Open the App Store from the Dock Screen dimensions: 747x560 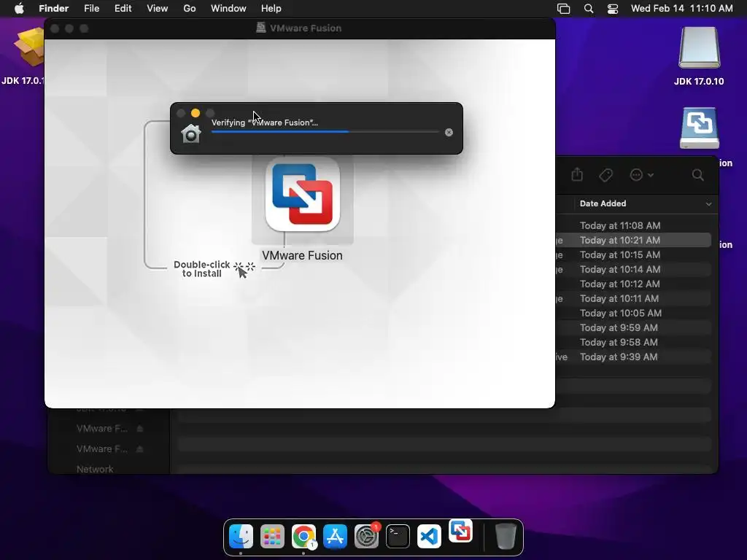tap(335, 537)
